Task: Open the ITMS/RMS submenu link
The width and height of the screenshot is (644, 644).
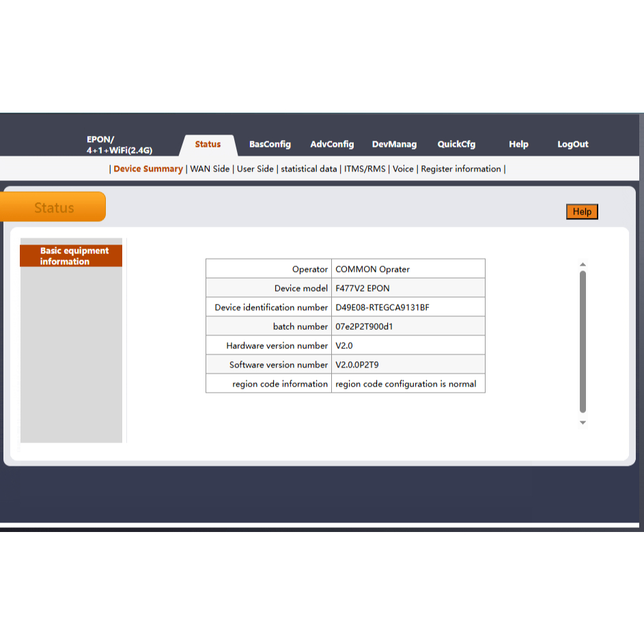Action: click(365, 169)
